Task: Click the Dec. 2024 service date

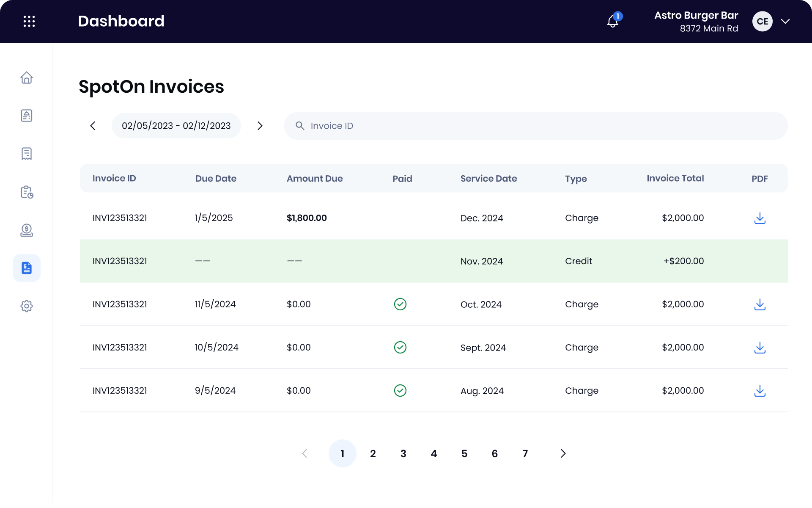Action: (482, 218)
